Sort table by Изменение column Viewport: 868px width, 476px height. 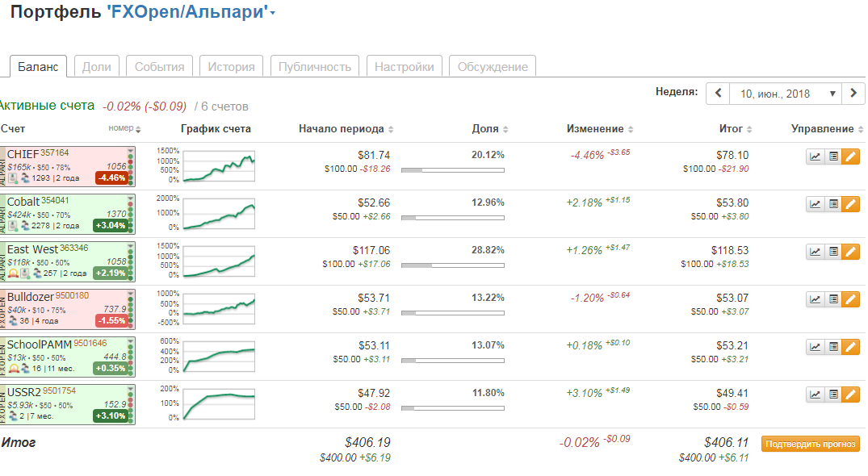599,129
